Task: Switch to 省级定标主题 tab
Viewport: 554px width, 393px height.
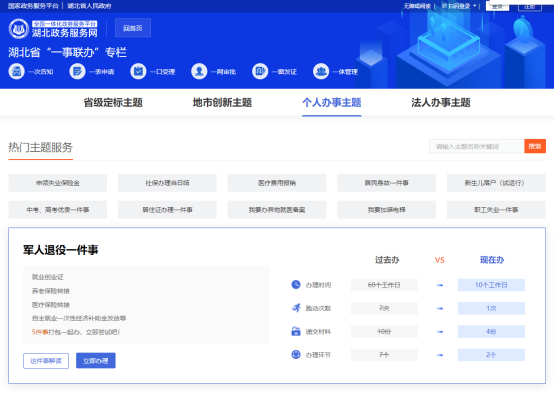Action: click(113, 102)
